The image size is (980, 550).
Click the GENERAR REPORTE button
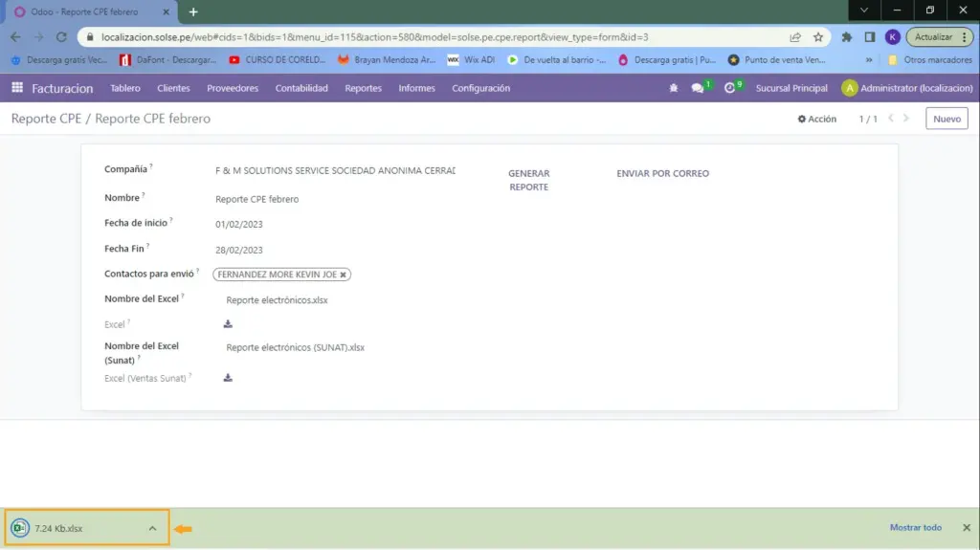[528, 180]
